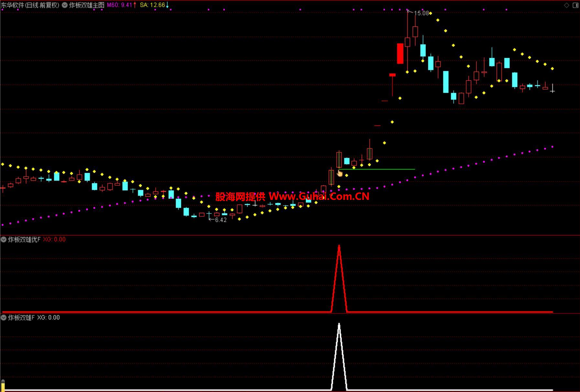Click the M60: 9.41 readout
The height and width of the screenshot is (392, 580).
[120, 5]
